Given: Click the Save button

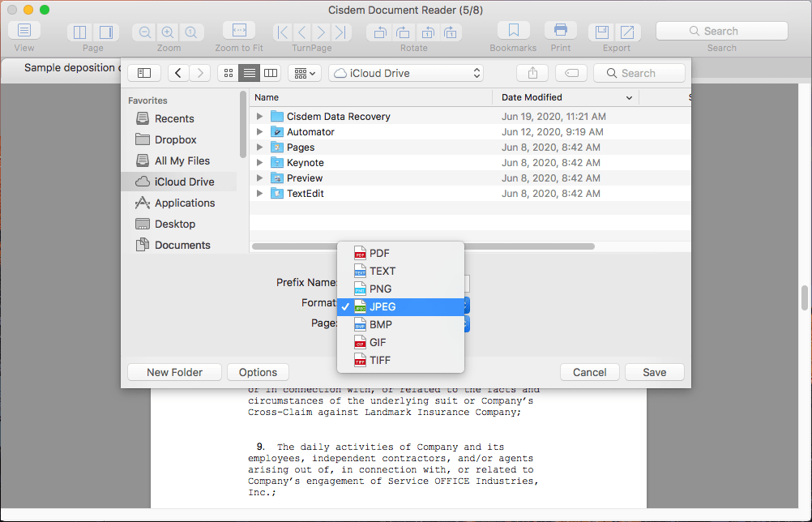Looking at the screenshot, I should (655, 372).
